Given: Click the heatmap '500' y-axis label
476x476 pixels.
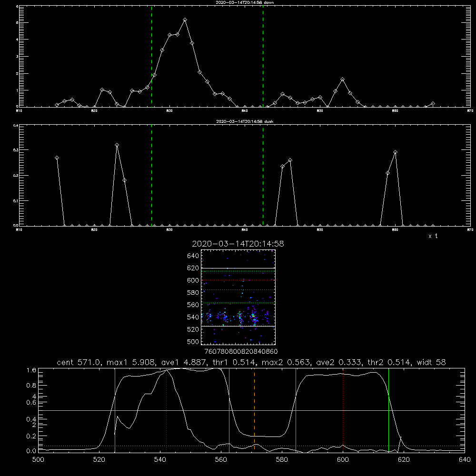Looking at the screenshot, I should coord(193,341).
